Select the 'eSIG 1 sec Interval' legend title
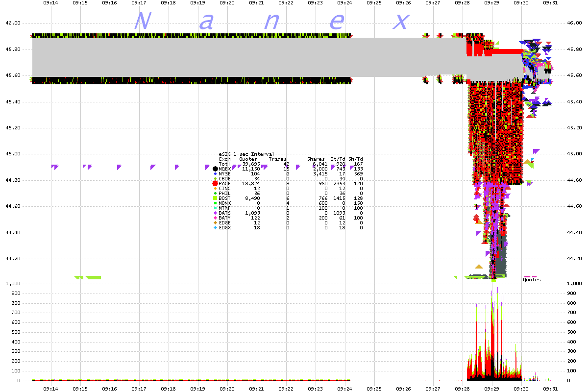Image resolution: width=588 pixels, height=392 pixels. point(246,154)
